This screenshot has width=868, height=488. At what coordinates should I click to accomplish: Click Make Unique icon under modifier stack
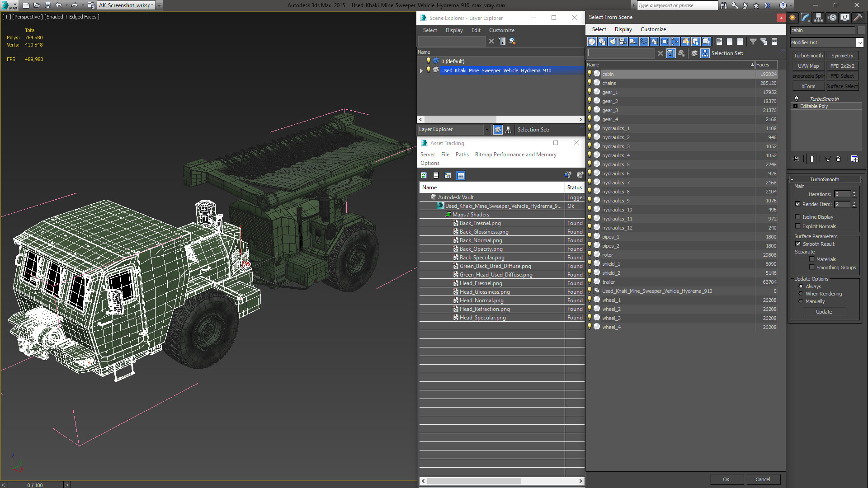(827, 159)
